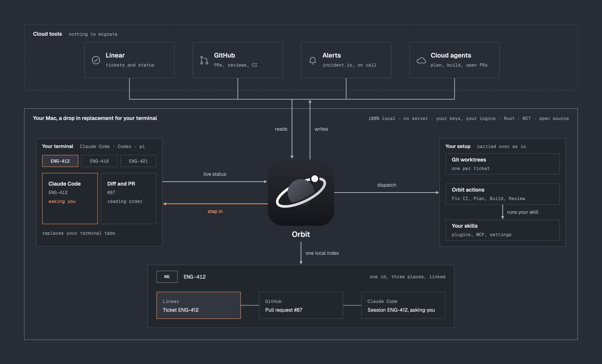
Task: Click the orange 'step in' label
Action: click(x=215, y=211)
